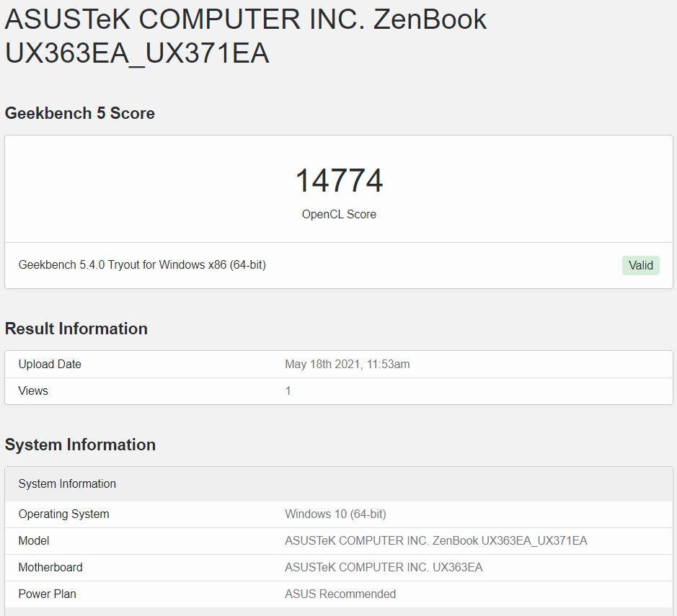The image size is (677, 616).
Task: Click the Geekbench 5 Score heading
Action: click(80, 113)
